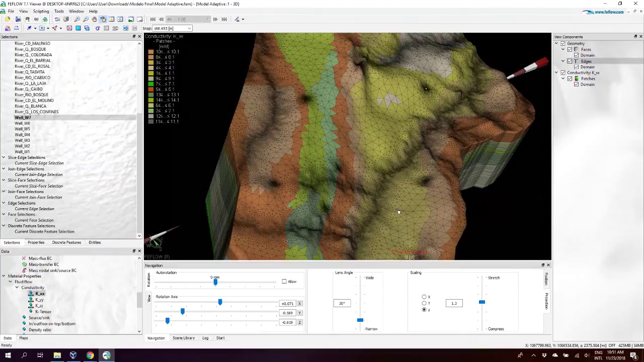The width and height of the screenshot is (644, 362).
Task: Uncheck the Geometry visibility checkbox
Action: [x=563, y=44]
